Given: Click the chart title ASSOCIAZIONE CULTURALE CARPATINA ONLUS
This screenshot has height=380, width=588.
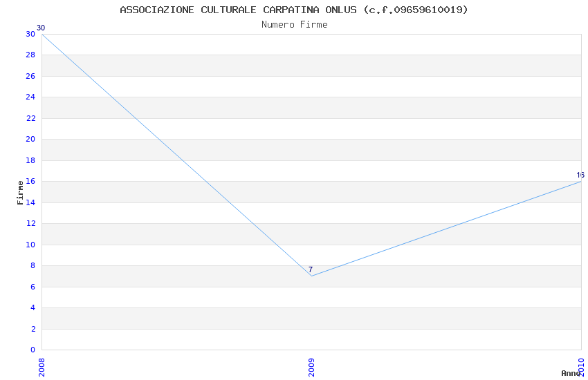Looking at the screenshot, I should pyautogui.click(x=294, y=10).
